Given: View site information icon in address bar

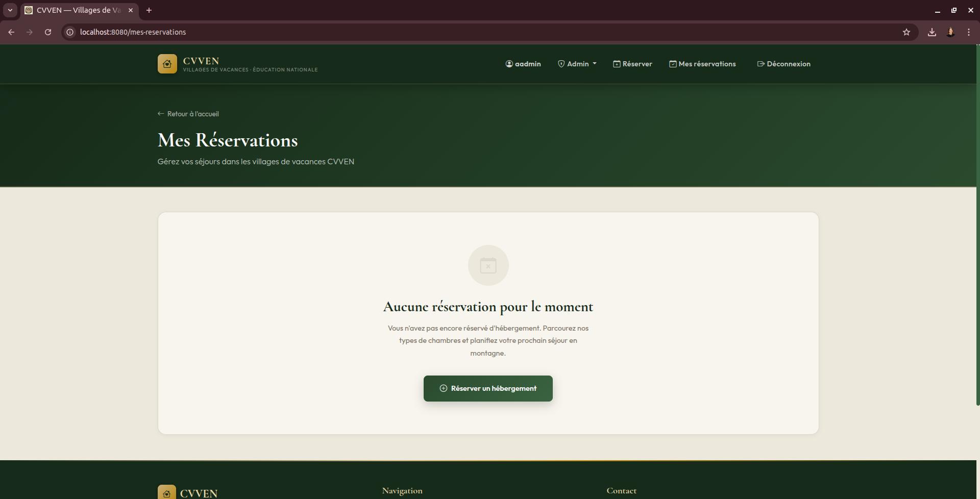Looking at the screenshot, I should (70, 32).
